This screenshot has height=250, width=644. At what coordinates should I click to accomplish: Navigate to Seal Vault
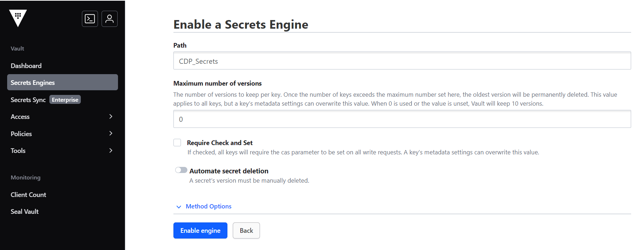pos(25,212)
